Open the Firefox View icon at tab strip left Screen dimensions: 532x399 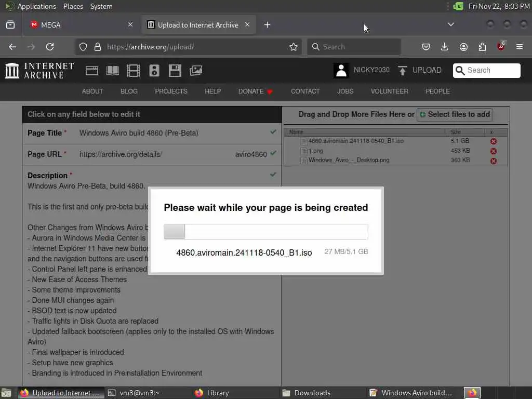coord(10,25)
